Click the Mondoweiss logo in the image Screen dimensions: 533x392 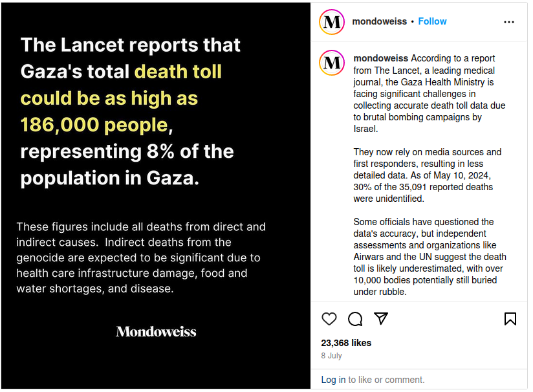(156, 332)
